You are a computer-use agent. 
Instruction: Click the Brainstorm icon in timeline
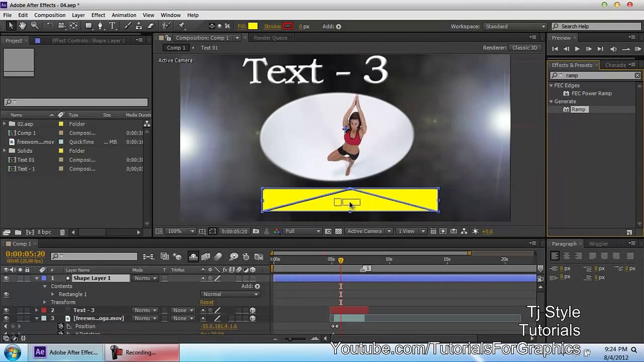coord(234,257)
